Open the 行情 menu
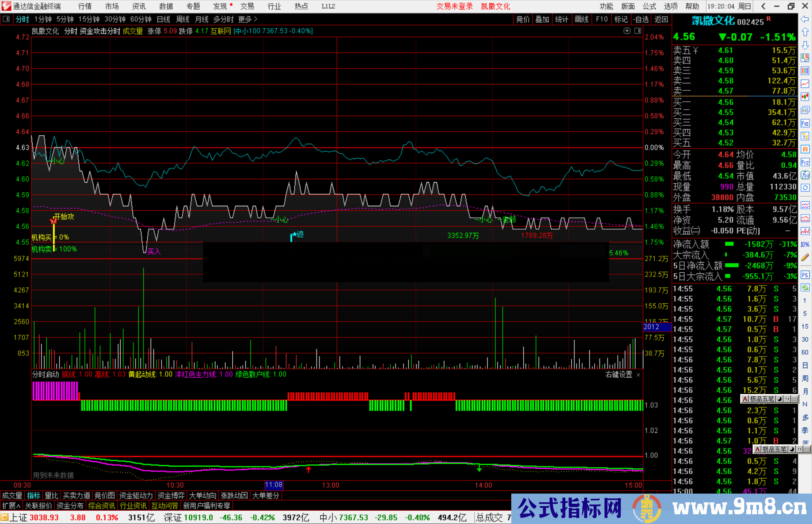This screenshot has height=524, width=812. [x=85, y=6]
